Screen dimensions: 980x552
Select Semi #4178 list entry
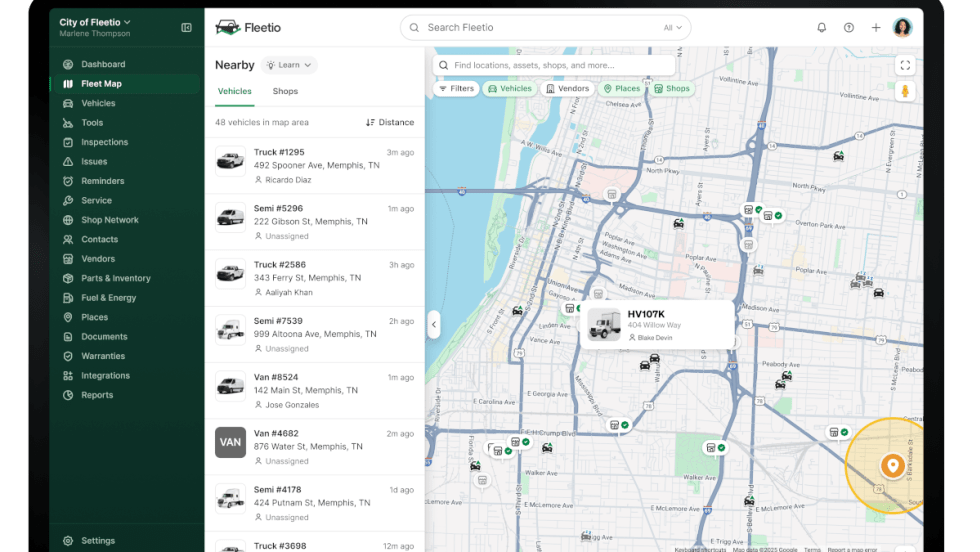click(314, 503)
